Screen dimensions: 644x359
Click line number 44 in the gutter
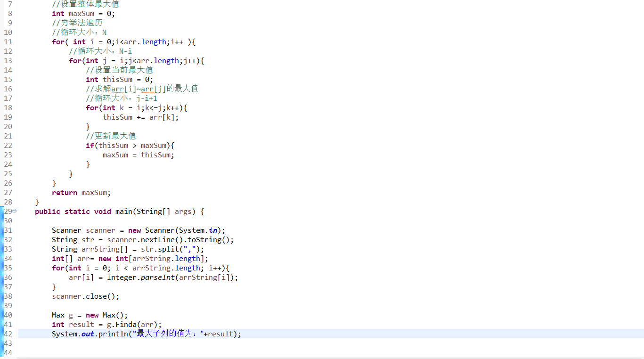tap(8, 353)
